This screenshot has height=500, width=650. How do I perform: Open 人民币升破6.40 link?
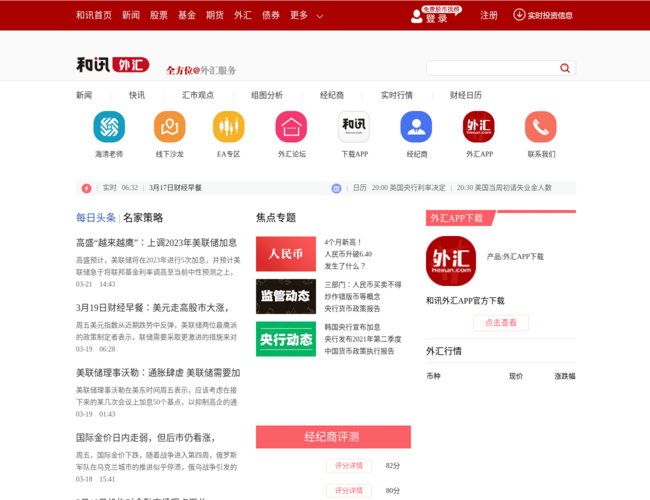point(348,254)
